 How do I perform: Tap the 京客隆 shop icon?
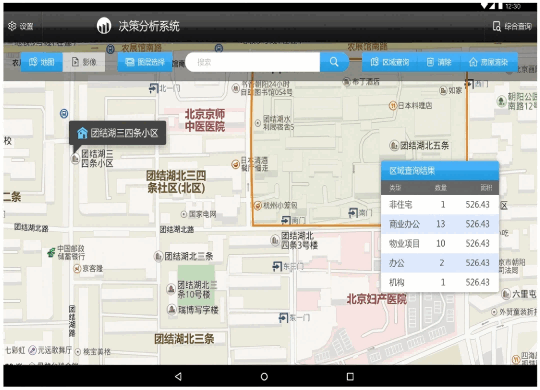77,268
